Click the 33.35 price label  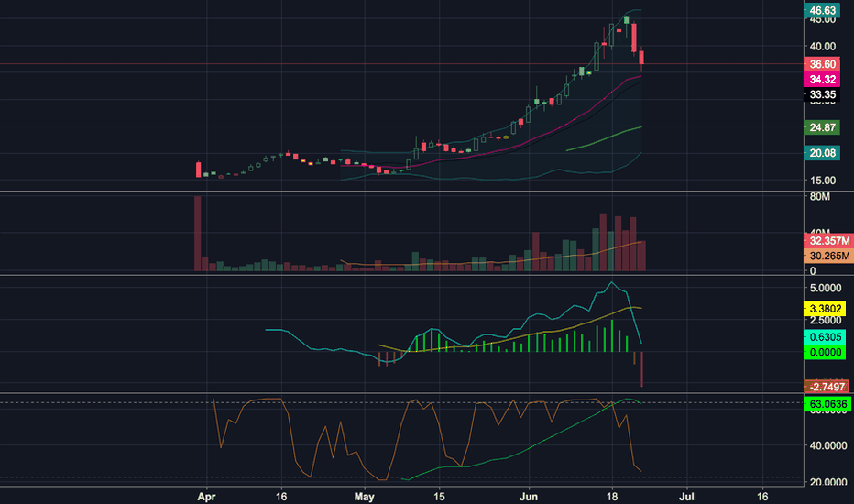822,94
